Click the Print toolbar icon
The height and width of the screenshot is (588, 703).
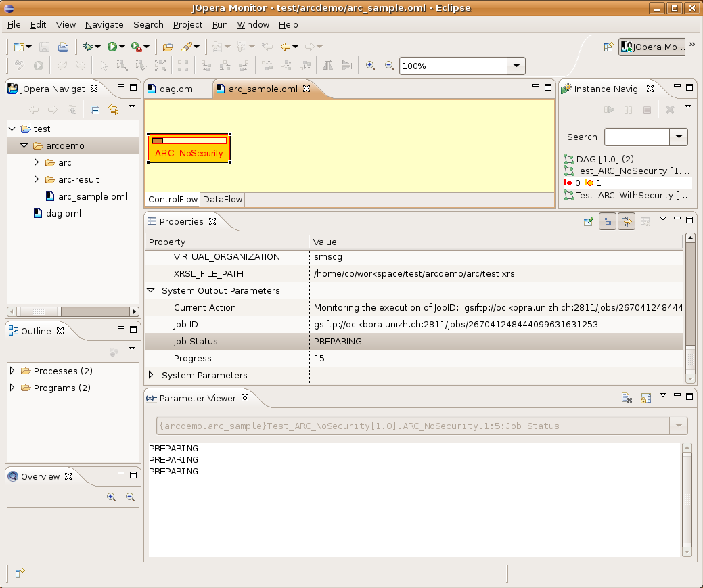coord(63,47)
